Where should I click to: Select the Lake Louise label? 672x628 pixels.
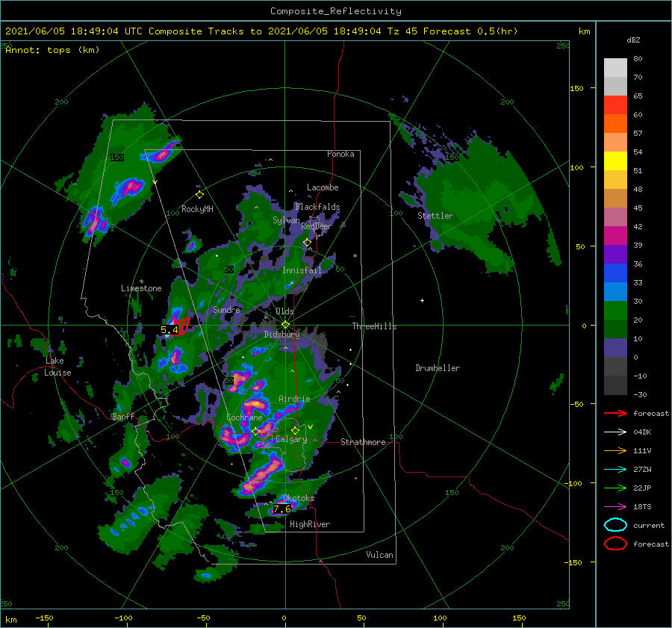point(57,367)
